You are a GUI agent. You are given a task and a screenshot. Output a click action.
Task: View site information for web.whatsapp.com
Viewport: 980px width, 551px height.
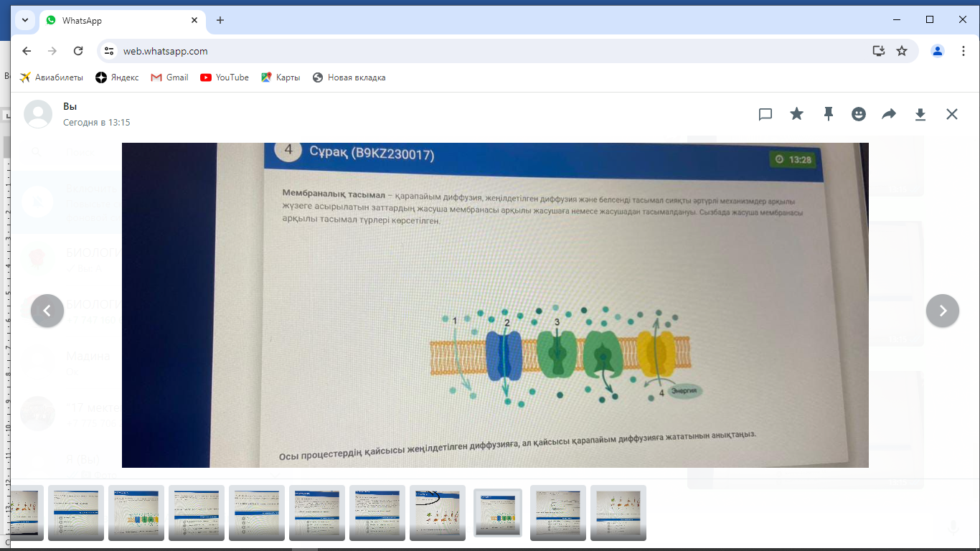tap(109, 51)
